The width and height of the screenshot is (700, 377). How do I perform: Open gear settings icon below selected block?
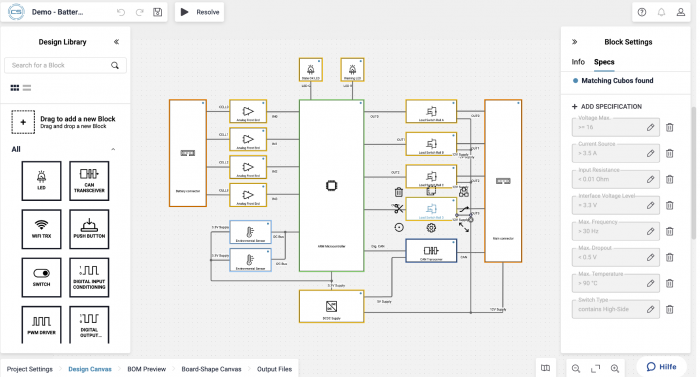(431, 228)
